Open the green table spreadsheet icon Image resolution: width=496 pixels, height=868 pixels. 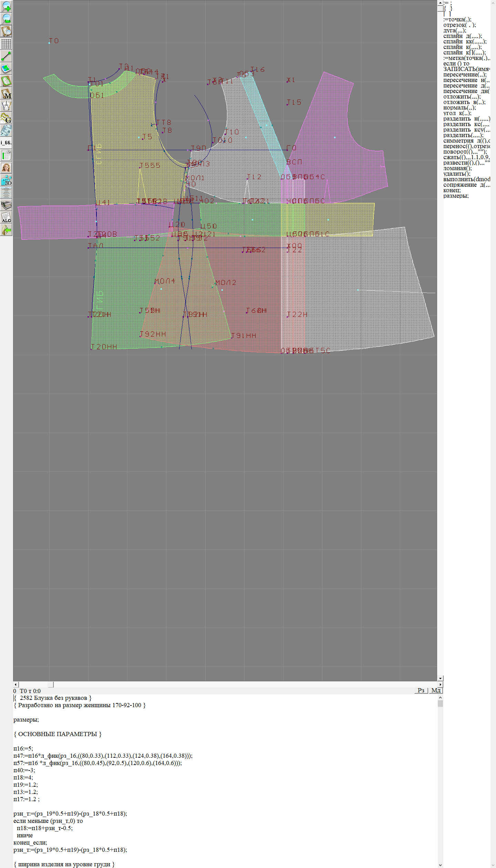6,155
